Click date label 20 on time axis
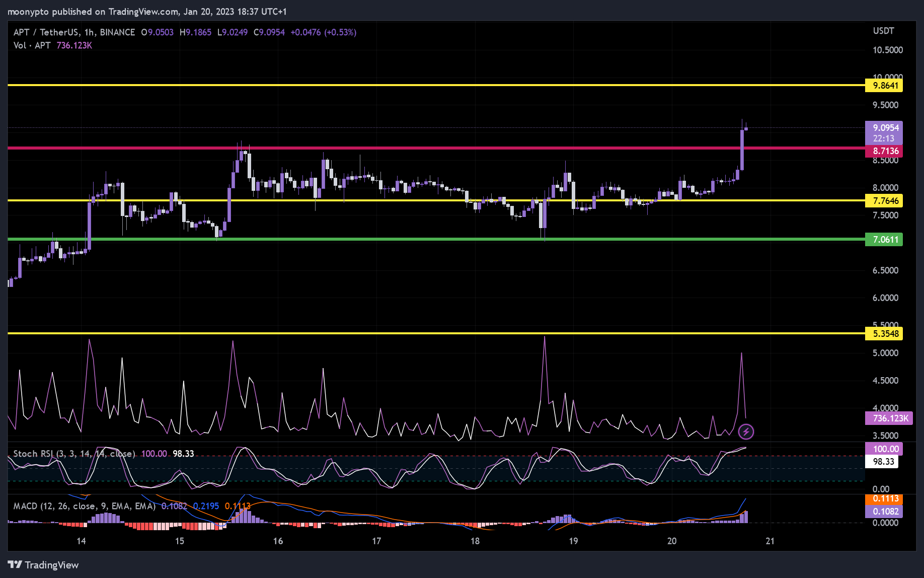Viewport: 924px width, 578px height. pyautogui.click(x=672, y=541)
